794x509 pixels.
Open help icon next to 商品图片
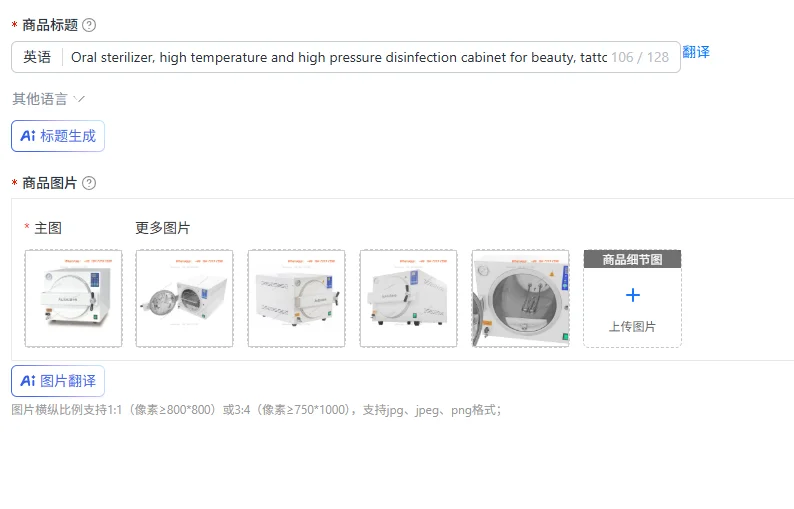[89, 183]
